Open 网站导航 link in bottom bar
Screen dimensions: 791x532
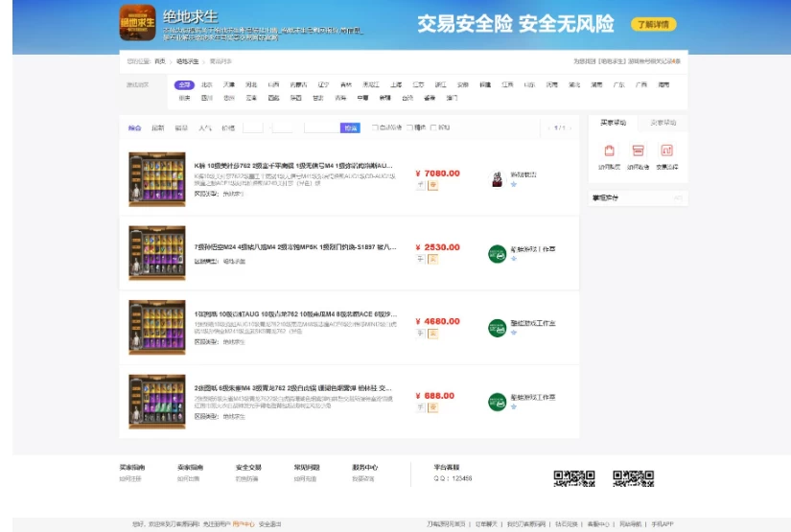click(630, 524)
